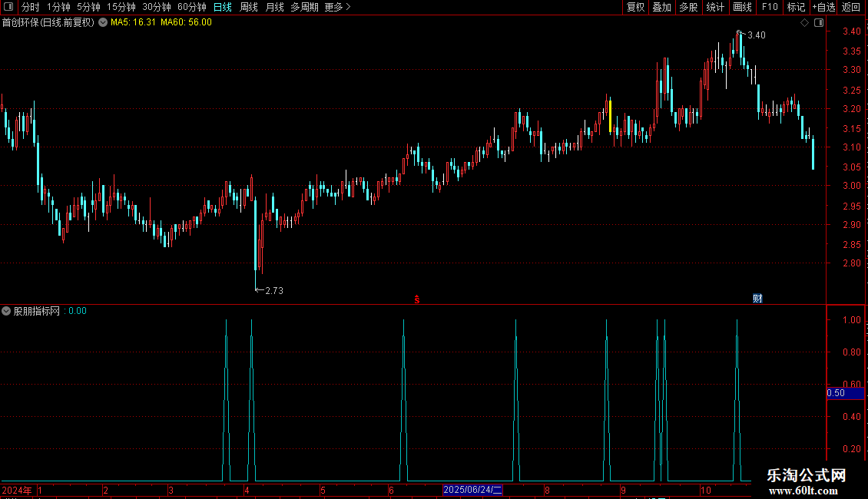868x499 pixels.
Task: Select the 60分钟 timeframe
Action: click(x=191, y=7)
